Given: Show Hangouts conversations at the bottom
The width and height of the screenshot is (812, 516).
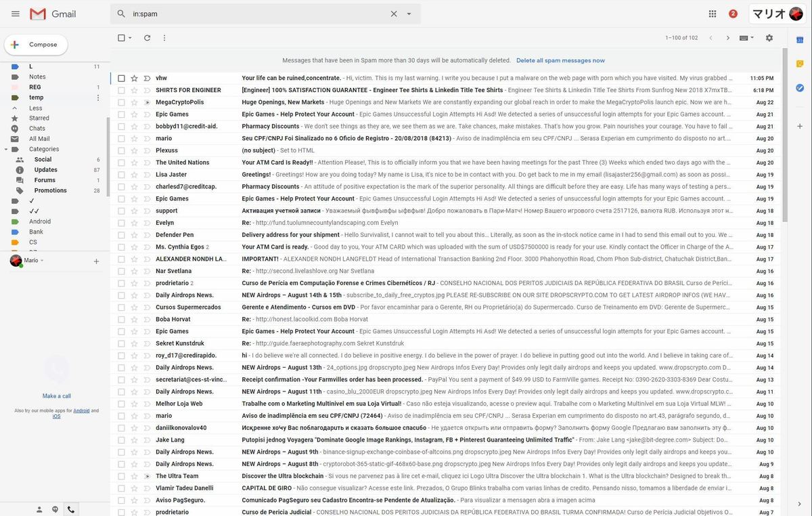Looking at the screenshot, I should click(x=55, y=509).
